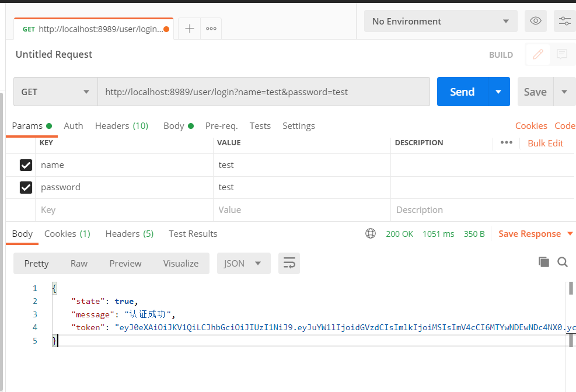
Task: Click the 200 OK status text
Action: click(399, 234)
